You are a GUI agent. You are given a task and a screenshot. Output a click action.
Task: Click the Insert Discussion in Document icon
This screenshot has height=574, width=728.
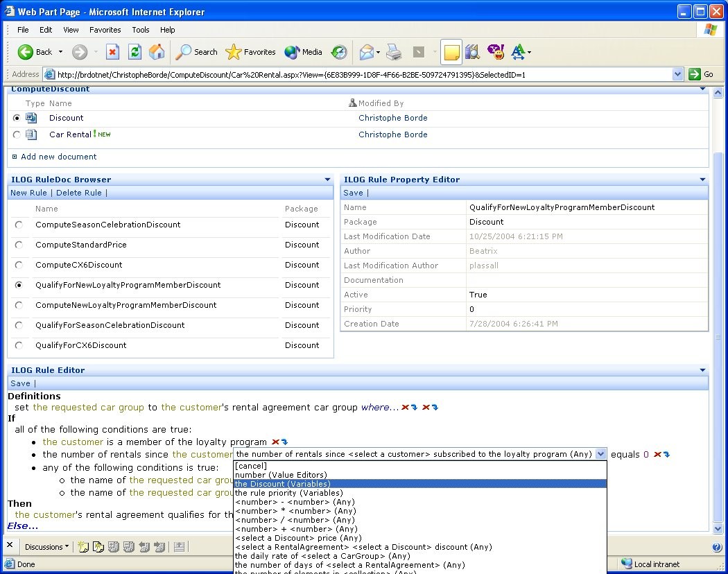[83, 547]
